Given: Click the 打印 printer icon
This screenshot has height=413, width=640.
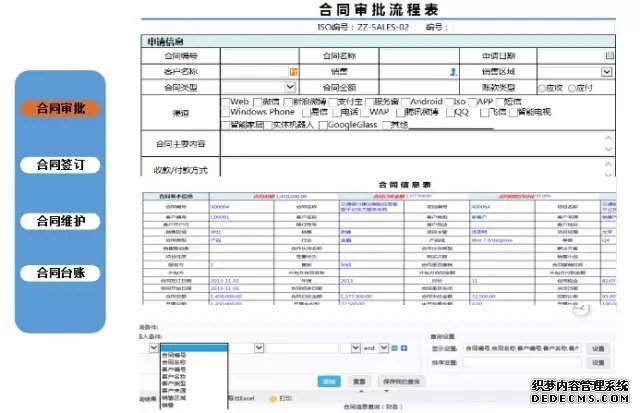Looking at the screenshot, I should click(273, 398).
